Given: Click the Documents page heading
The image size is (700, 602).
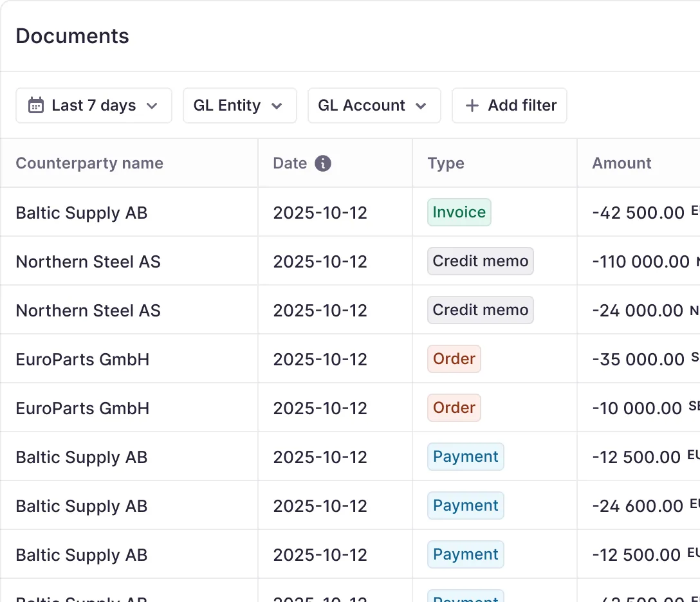Looking at the screenshot, I should [x=72, y=36].
